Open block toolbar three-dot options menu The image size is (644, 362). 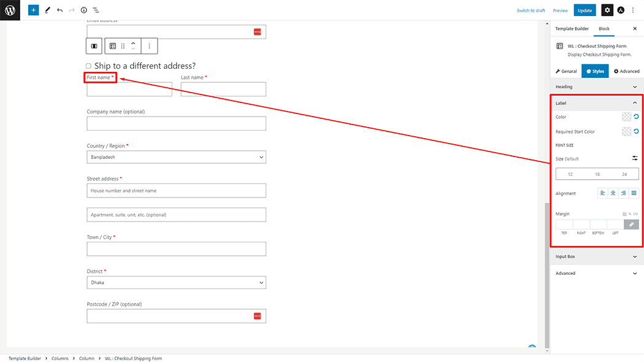(149, 46)
